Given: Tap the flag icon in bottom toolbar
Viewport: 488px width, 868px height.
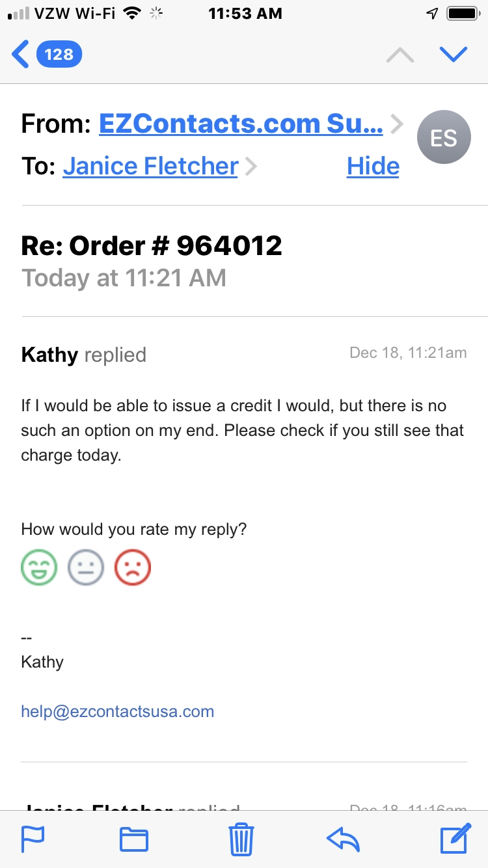Looking at the screenshot, I should (33, 839).
